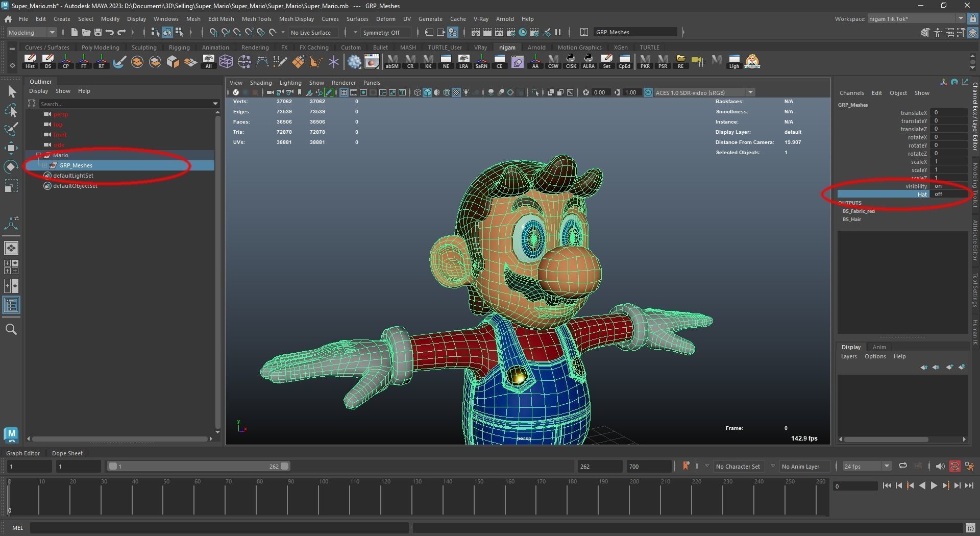This screenshot has width=980, height=536.
Task: Click the Hist shelf button
Action: (x=30, y=61)
